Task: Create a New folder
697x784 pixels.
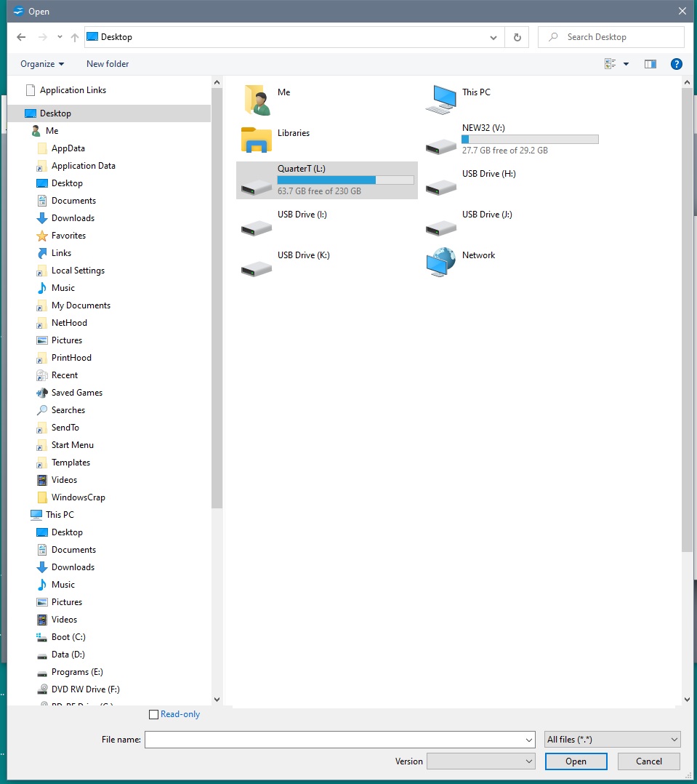Action: pyautogui.click(x=108, y=64)
